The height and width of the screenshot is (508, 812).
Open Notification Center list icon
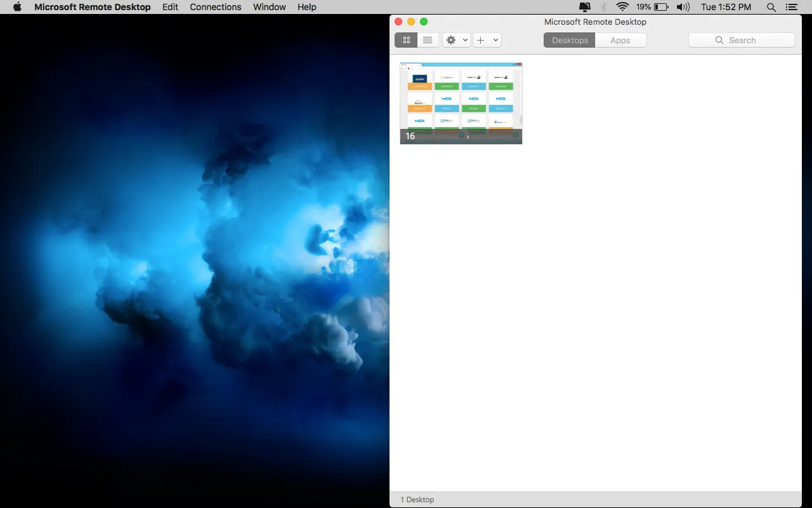(x=791, y=7)
